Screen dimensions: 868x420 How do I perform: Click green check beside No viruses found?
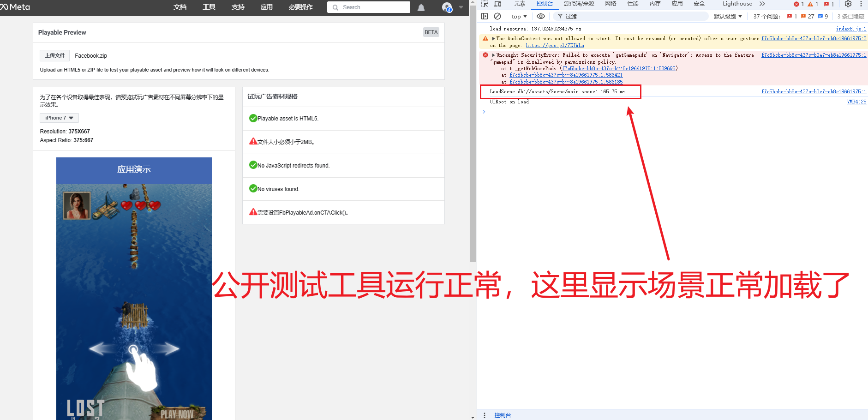coord(253,188)
